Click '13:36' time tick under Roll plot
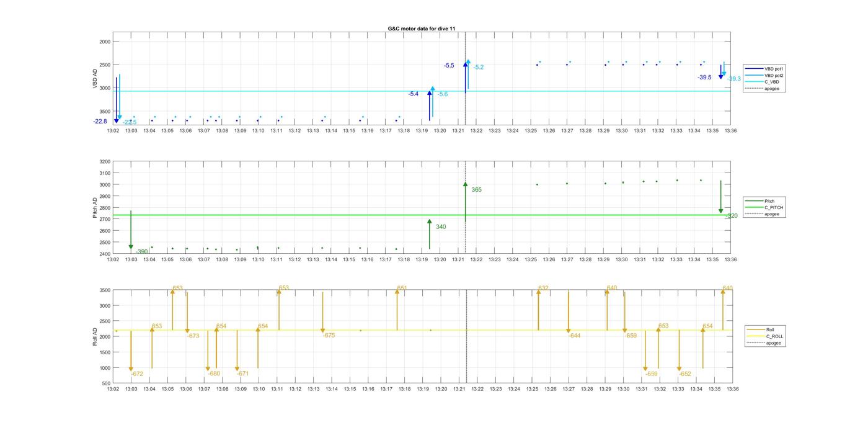868x430 pixels. [x=732, y=389]
